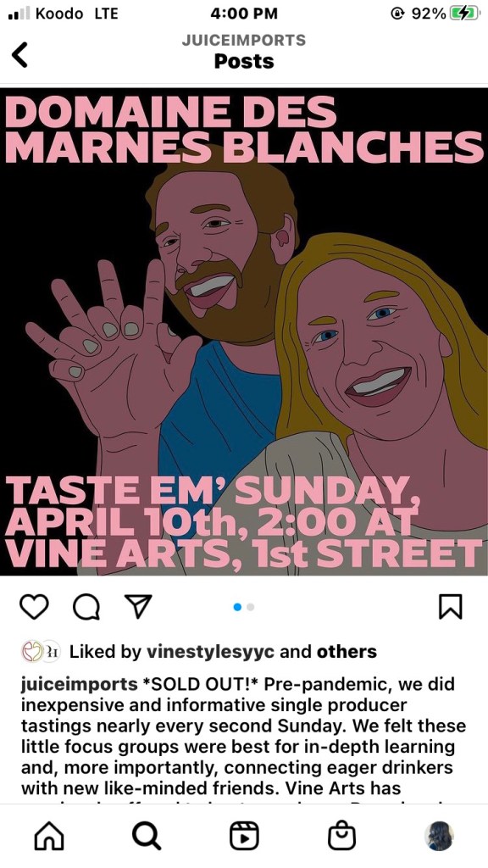Like the post with the heart icon
Viewport: 488px width, 868px height.
pos(34,606)
